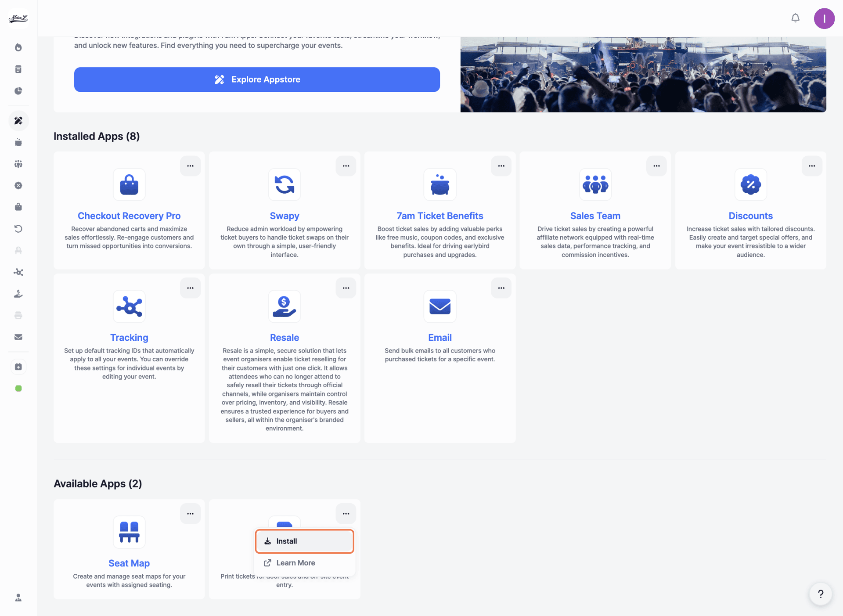Click the concert crowd banner image
The image size is (843, 616).
click(x=643, y=75)
